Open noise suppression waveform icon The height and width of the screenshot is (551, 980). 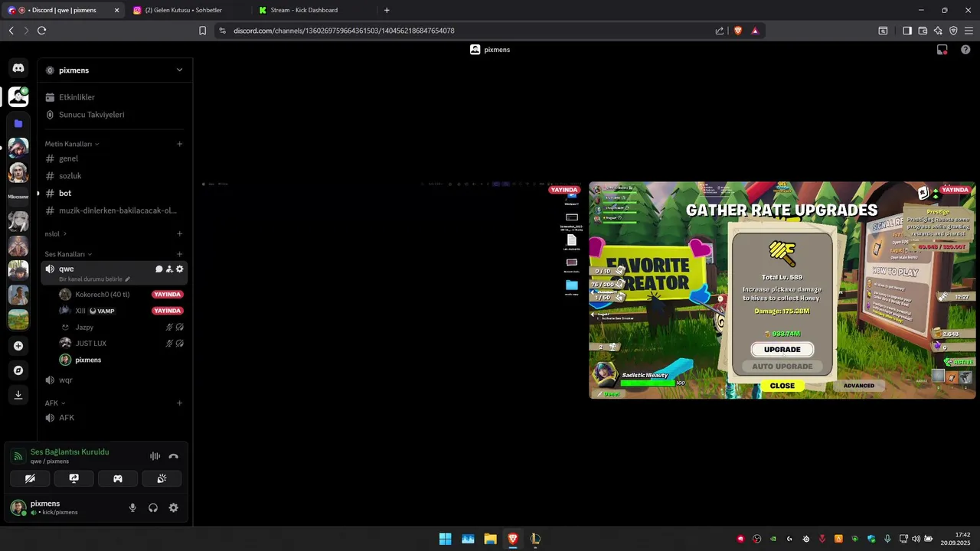pyautogui.click(x=155, y=456)
